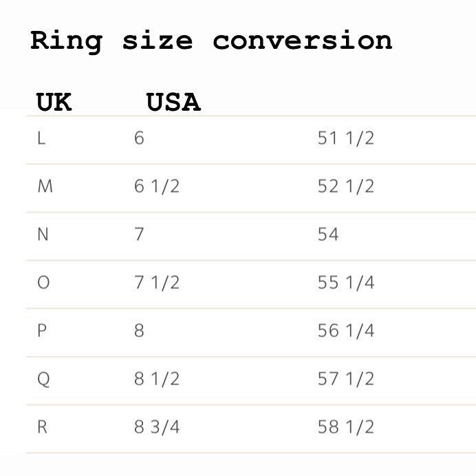The image size is (476, 476).
Task: Select UK size P cell
Action: [x=42, y=331]
